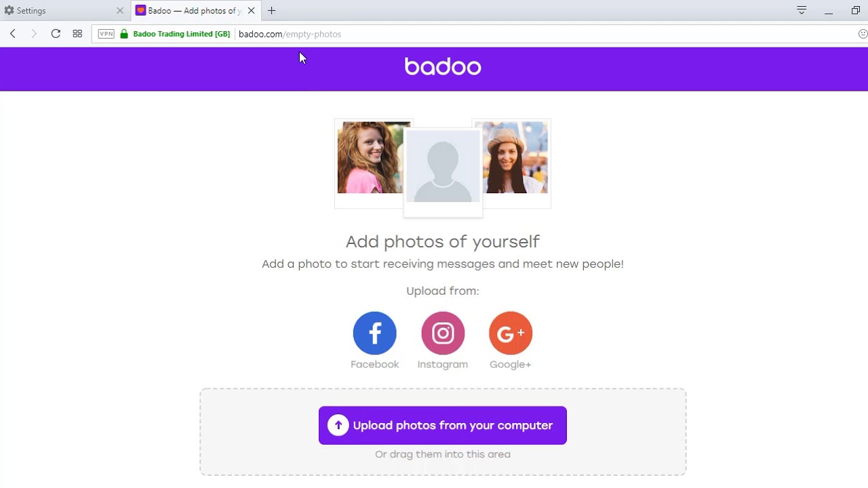This screenshot has width=868, height=488.
Task: Click the badoo.com/empty-photos address field
Action: pyautogui.click(x=475, y=34)
